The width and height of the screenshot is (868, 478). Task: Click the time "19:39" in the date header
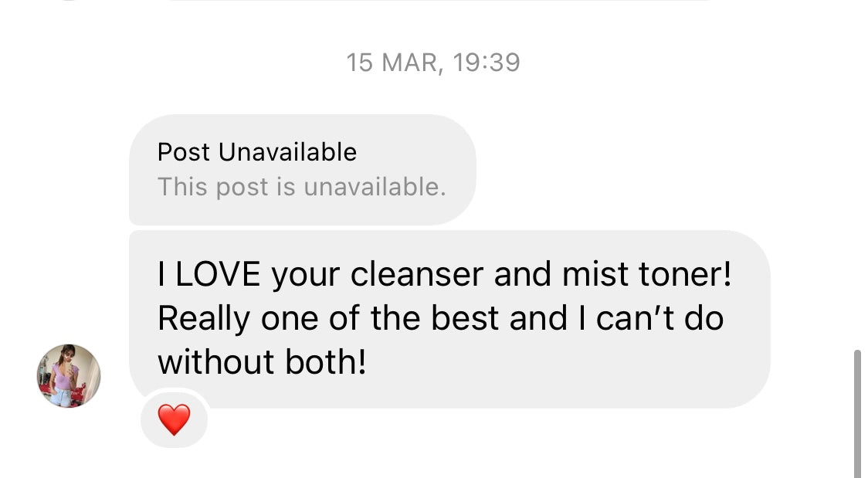[487, 62]
